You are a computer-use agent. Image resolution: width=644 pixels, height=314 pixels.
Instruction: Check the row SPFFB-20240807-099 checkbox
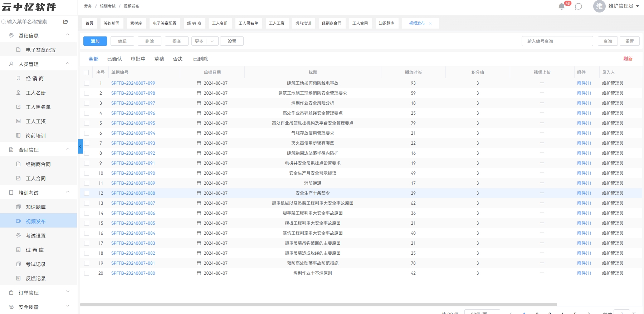(86, 83)
